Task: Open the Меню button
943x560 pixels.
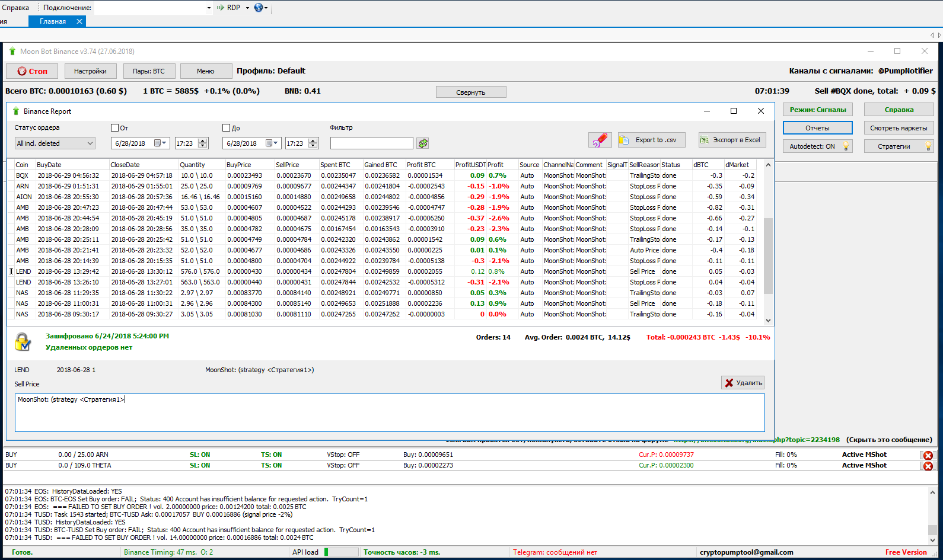Action: pos(206,71)
